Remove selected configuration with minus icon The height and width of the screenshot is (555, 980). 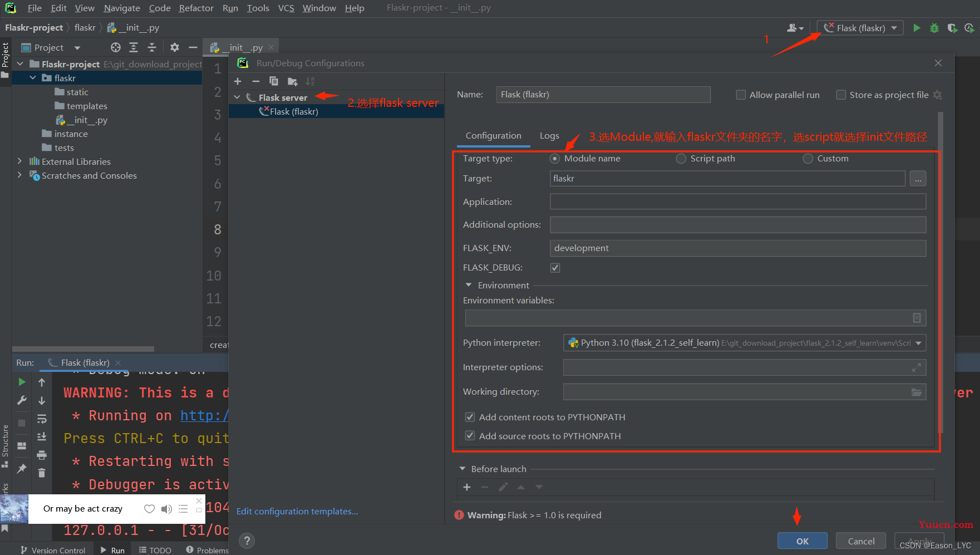click(x=255, y=81)
